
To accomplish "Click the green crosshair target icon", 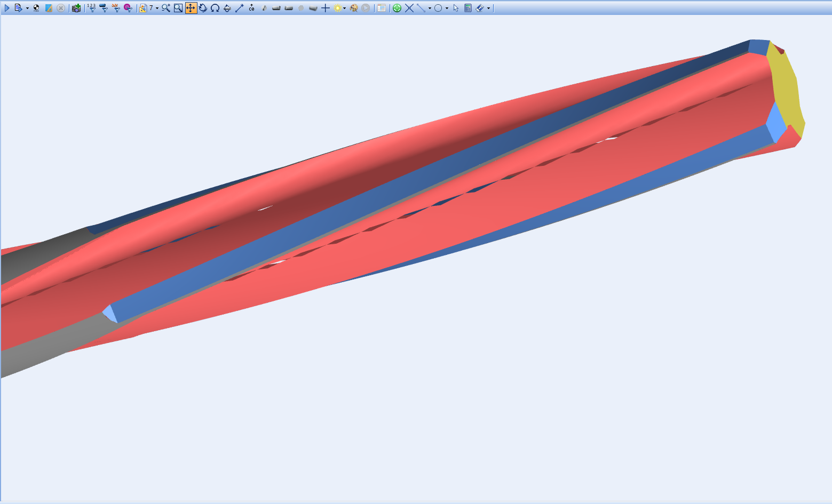I will pyautogui.click(x=397, y=8).
